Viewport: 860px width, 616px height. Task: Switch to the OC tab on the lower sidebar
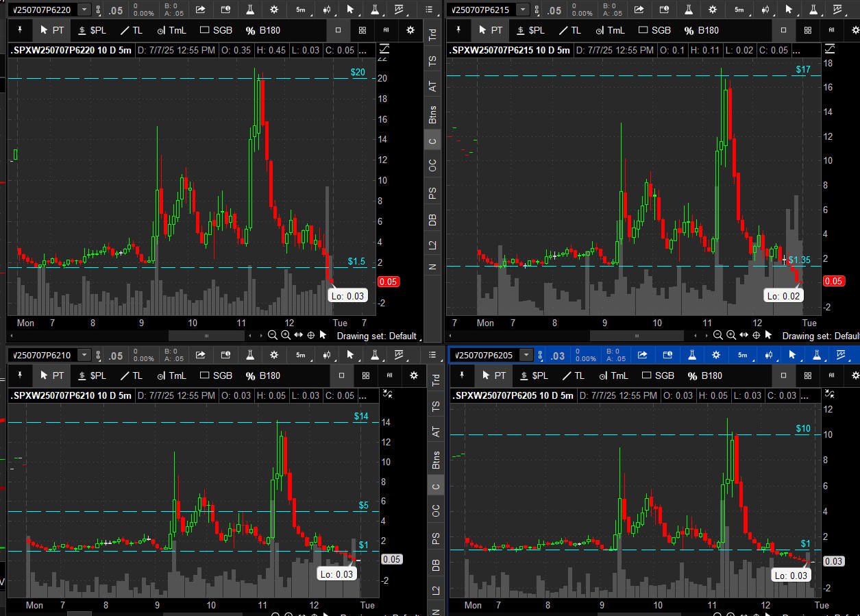pos(435,511)
